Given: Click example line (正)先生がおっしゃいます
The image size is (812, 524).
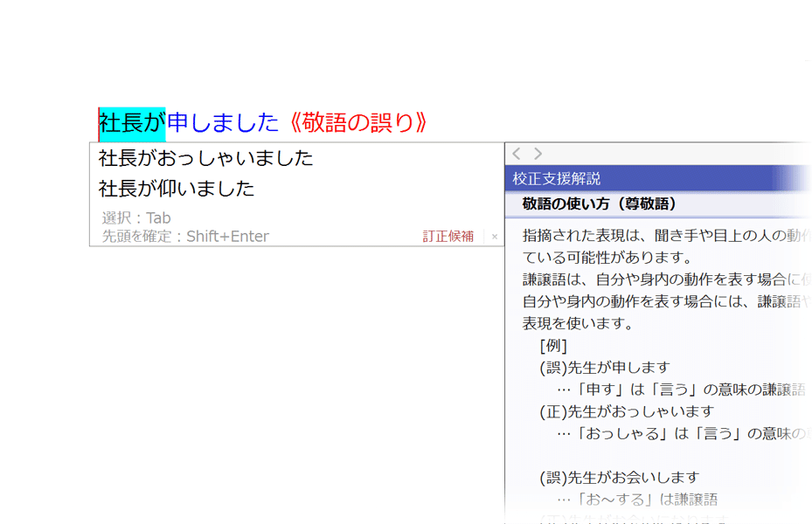Looking at the screenshot, I should (627, 411).
